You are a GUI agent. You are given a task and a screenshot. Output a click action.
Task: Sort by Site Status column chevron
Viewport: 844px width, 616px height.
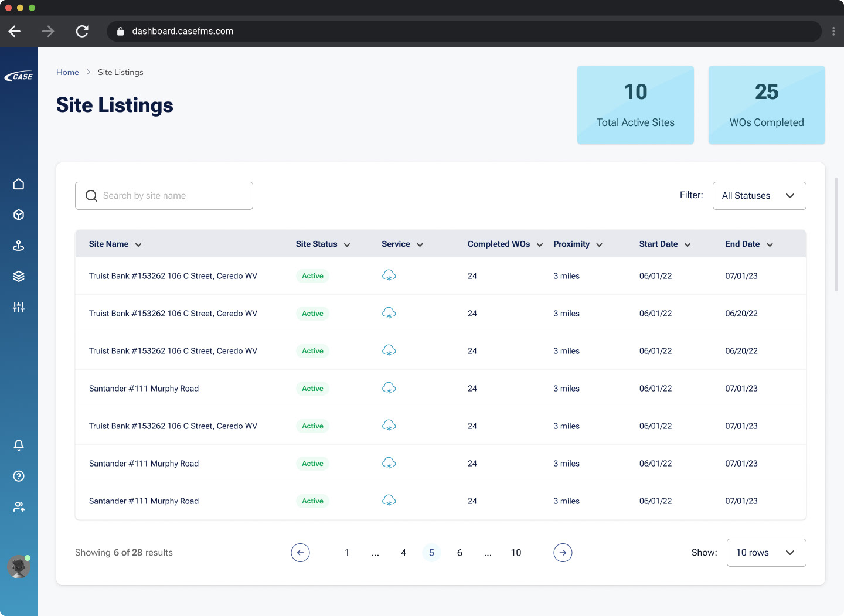[347, 245]
